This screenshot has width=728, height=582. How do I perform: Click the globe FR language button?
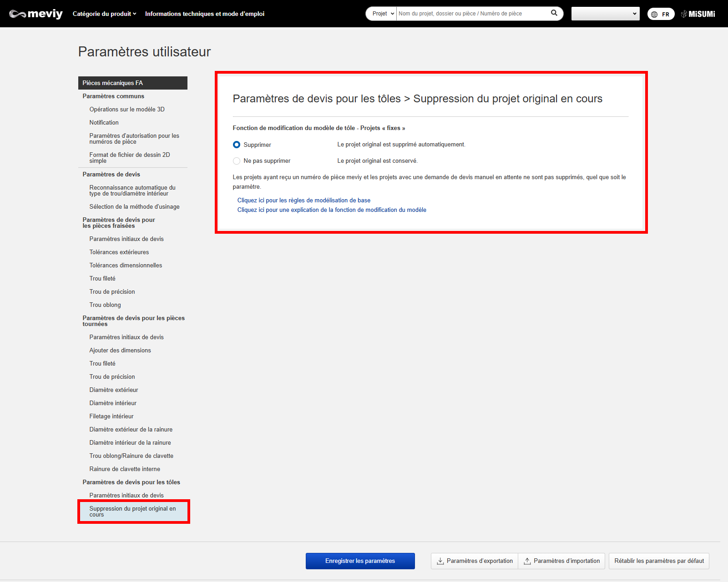point(661,14)
